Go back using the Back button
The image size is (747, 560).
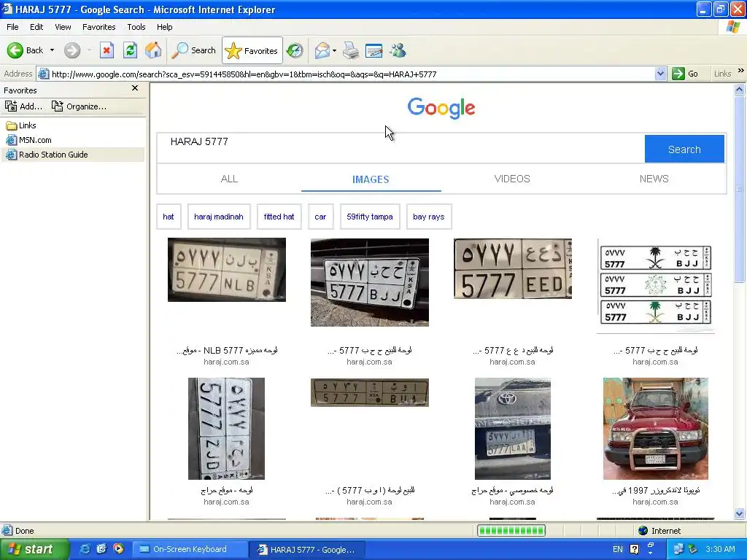(26, 50)
